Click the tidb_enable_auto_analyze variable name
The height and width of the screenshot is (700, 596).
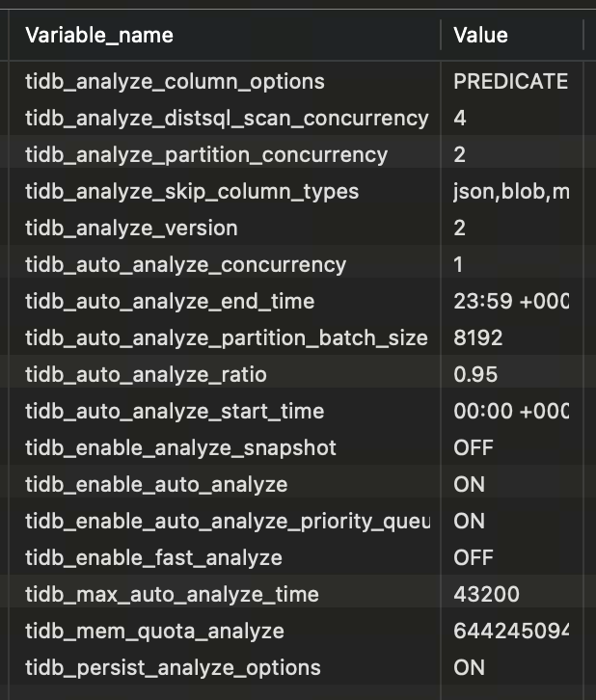(x=156, y=485)
